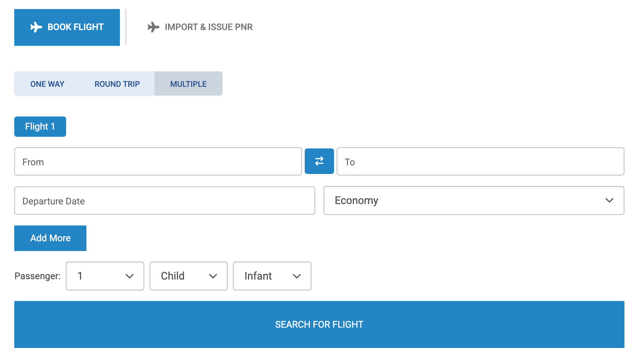Switch to the Import & Issue PNR tab
Viewport: 644px width, 363px height.
[x=200, y=27]
